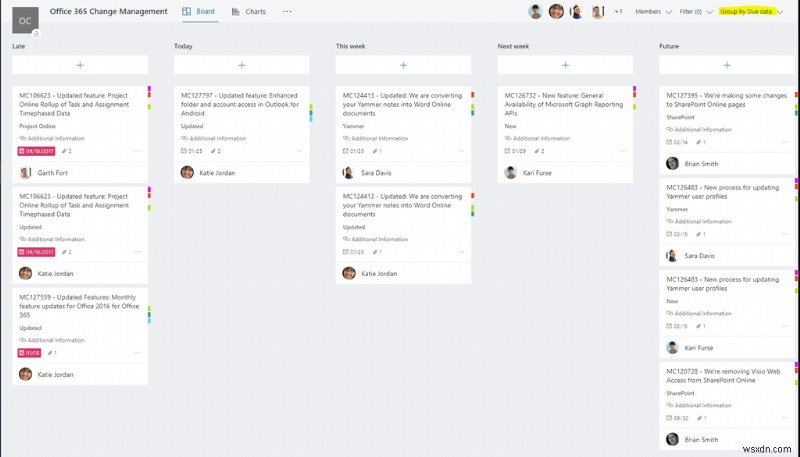Click the Office 365 Change Management title
800x457 pixels.
click(109, 11)
